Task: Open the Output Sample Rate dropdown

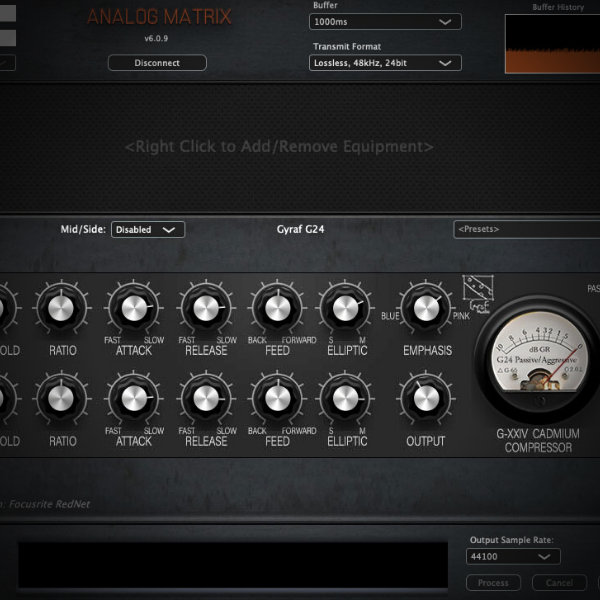Action: [513, 556]
